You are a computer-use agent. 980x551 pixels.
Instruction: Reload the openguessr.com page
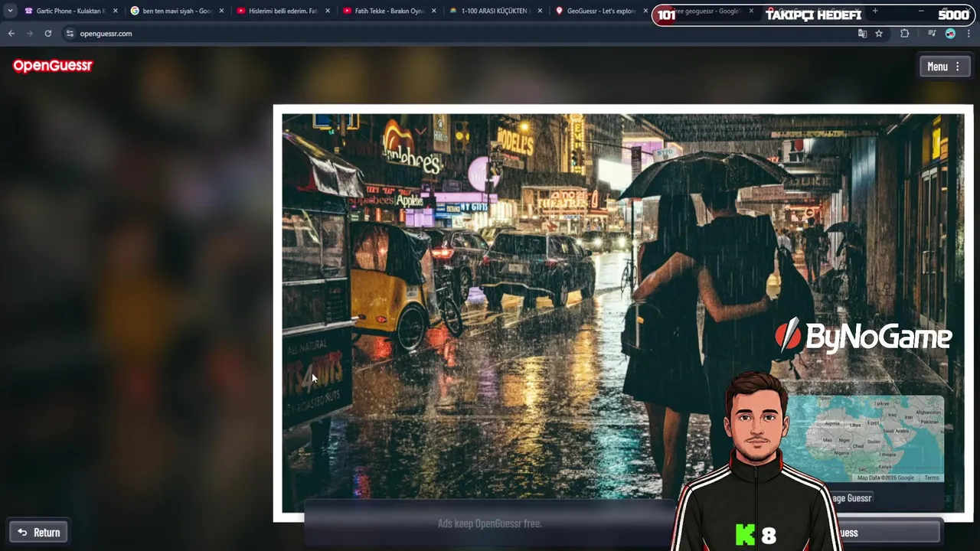click(48, 34)
